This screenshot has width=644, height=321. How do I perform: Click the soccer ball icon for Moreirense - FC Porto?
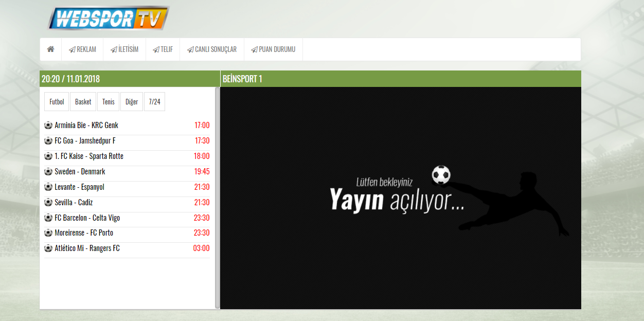click(x=48, y=233)
